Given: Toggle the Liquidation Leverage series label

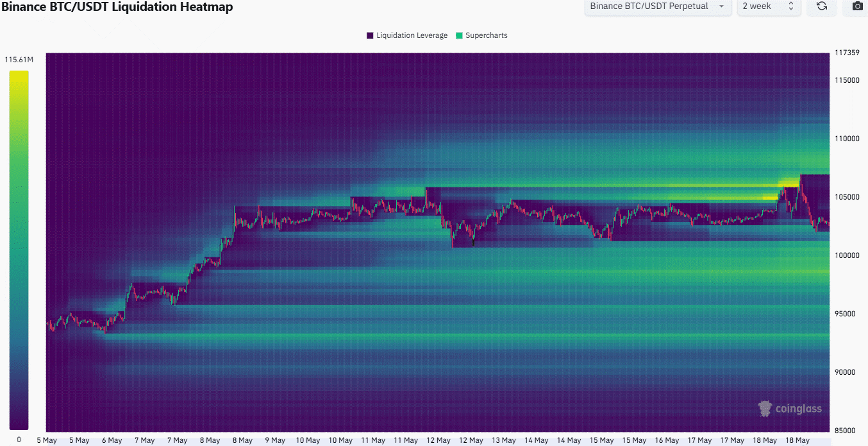Looking at the screenshot, I should coord(412,35).
